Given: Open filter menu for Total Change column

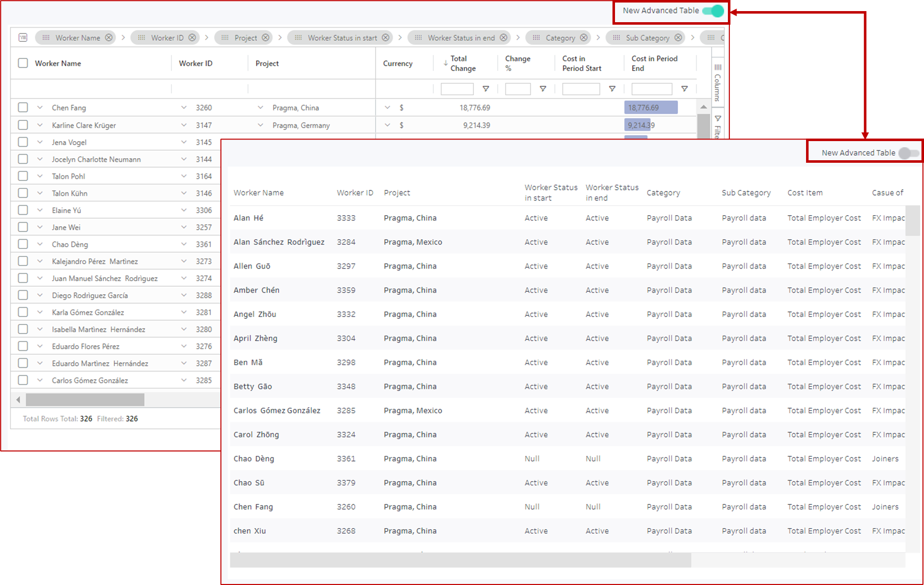Looking at the screenshot, I should [x=486, y=89].
